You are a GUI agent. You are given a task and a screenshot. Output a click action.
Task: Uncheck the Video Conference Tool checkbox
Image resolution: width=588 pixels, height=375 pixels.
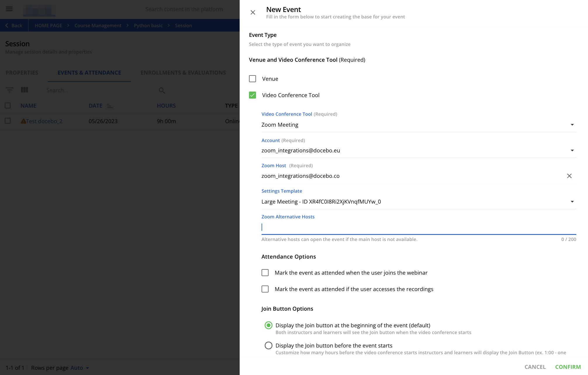(x=253, y=95)
